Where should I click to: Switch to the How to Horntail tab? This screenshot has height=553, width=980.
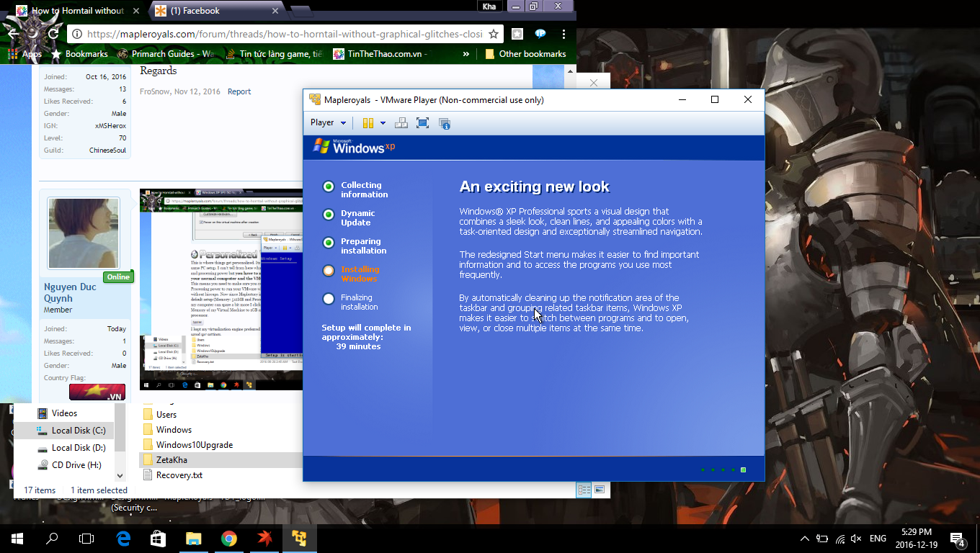pos(77,11)
